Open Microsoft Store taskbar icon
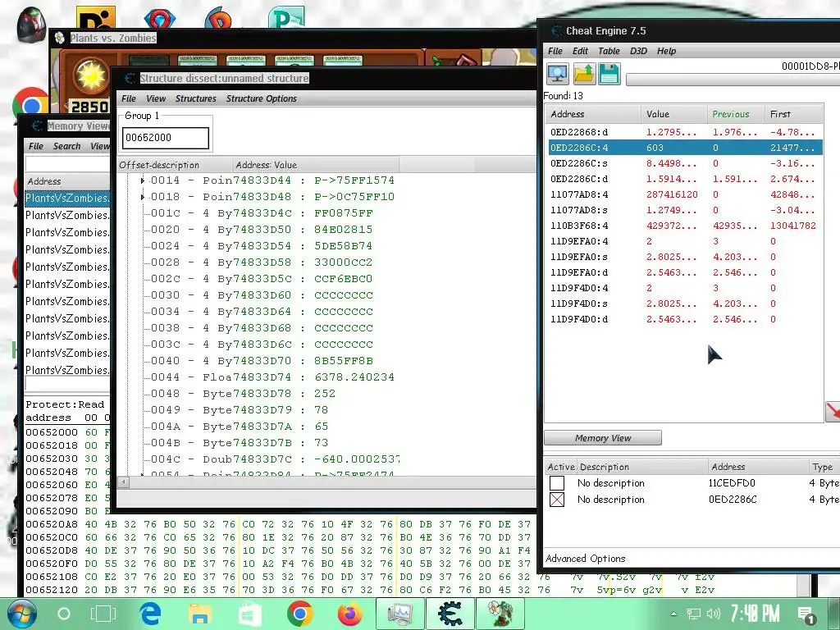 tap(249, 614)
